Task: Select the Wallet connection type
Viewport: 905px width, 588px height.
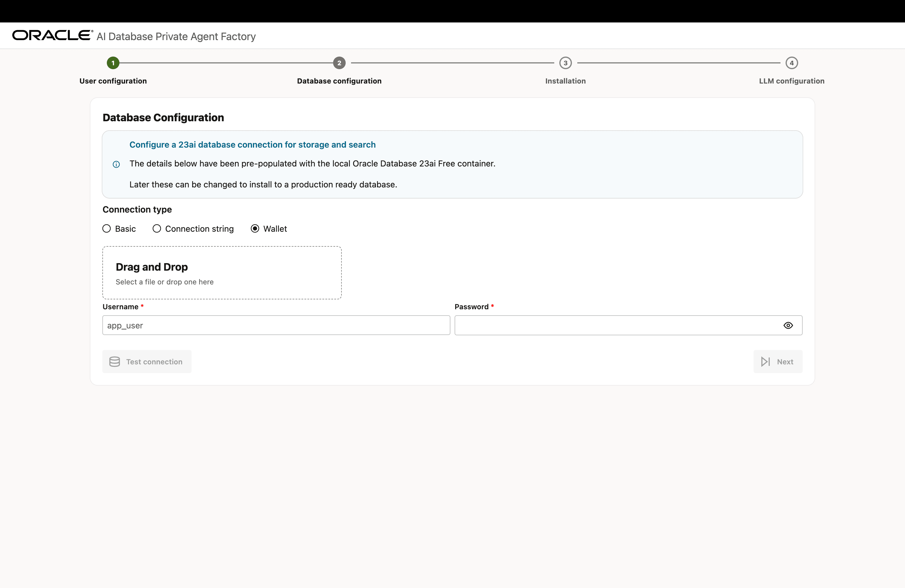Action: pos(255,228)
